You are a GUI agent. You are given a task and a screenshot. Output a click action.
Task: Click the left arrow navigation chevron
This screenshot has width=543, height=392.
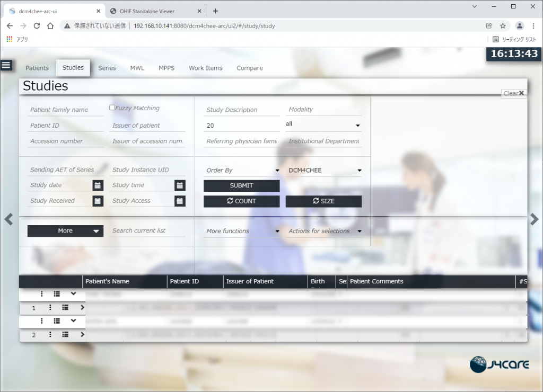8,219
